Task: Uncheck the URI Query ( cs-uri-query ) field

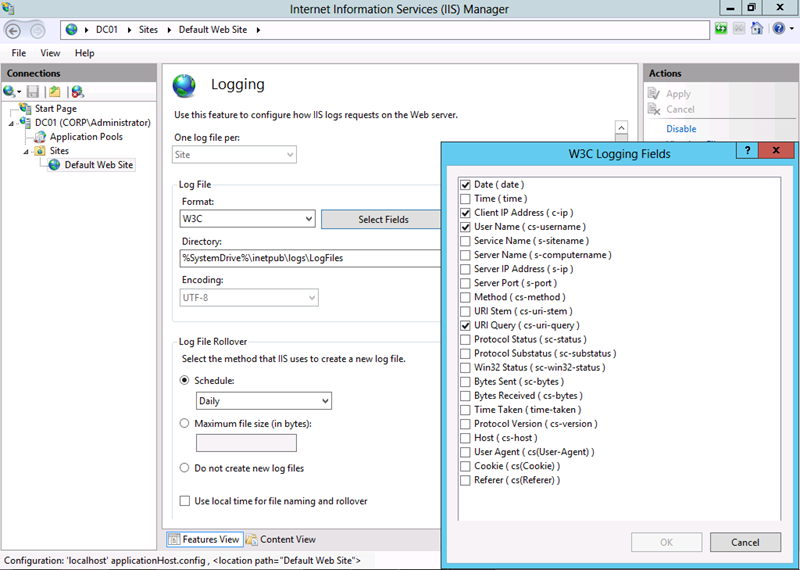Action: pos(466,325)
